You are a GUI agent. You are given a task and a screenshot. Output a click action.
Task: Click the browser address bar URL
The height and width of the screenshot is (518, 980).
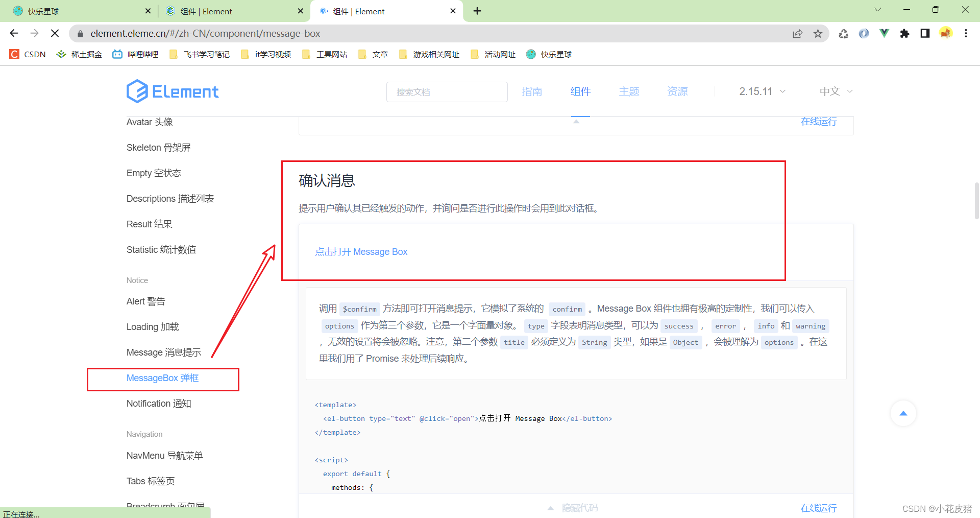coord(205,34)
